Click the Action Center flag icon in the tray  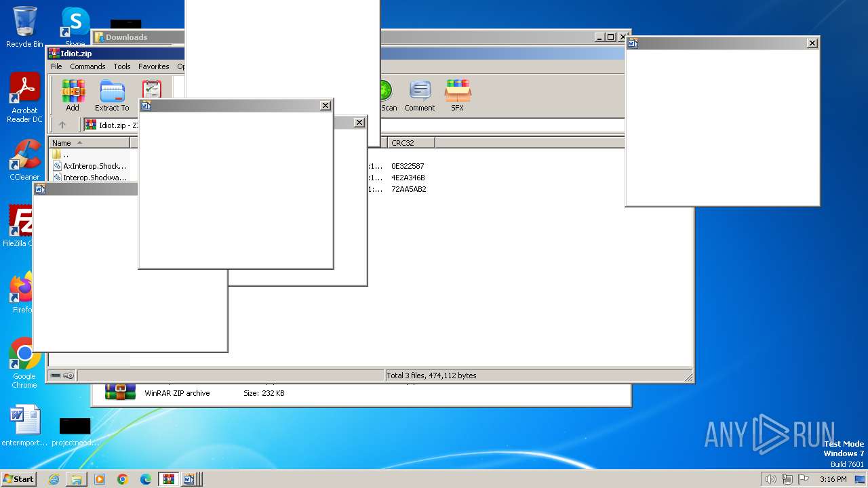coord(804,479)
